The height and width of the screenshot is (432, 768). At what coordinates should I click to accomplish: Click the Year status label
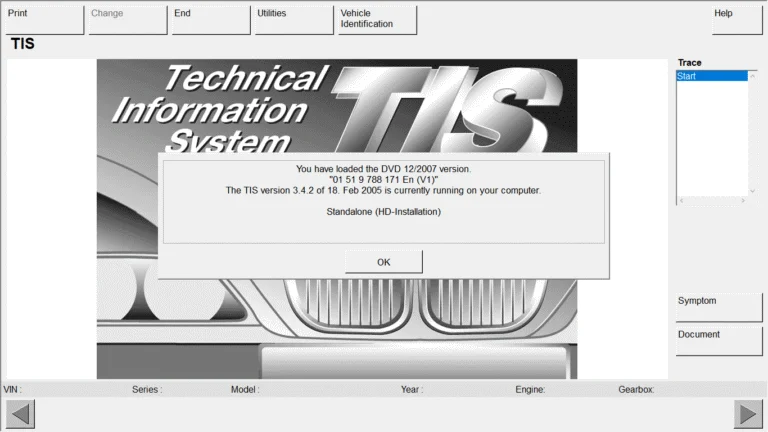(x=412, y=389)
